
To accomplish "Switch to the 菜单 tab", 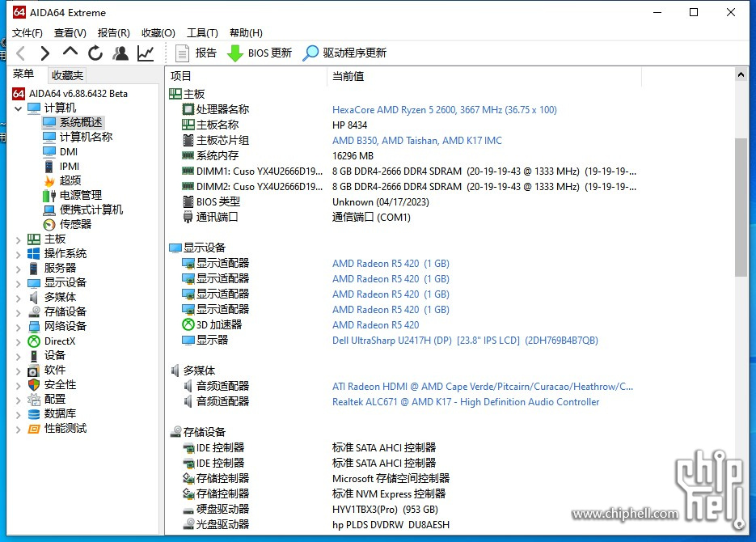I will click(23, 74).
